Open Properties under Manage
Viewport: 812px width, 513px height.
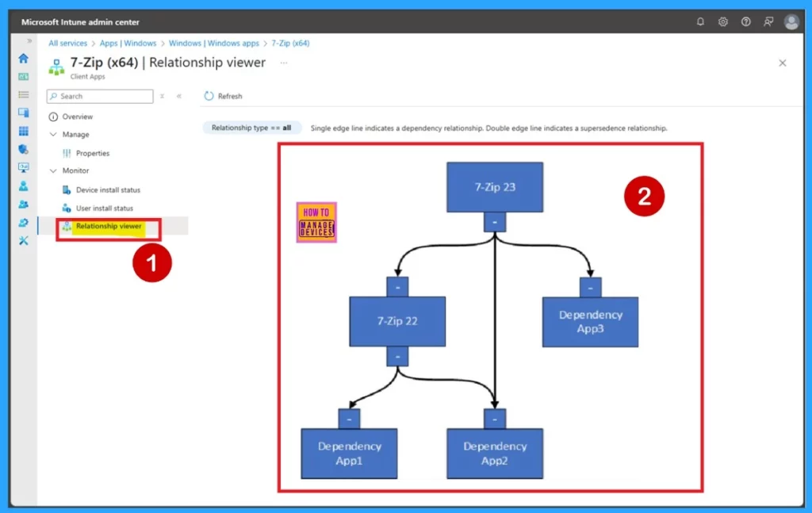(x=92, y=153)
